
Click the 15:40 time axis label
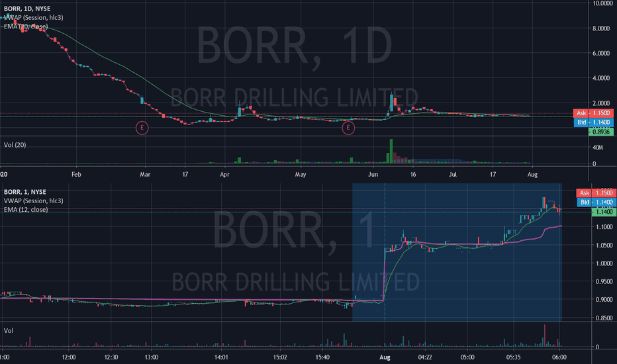tap(322, 357)
